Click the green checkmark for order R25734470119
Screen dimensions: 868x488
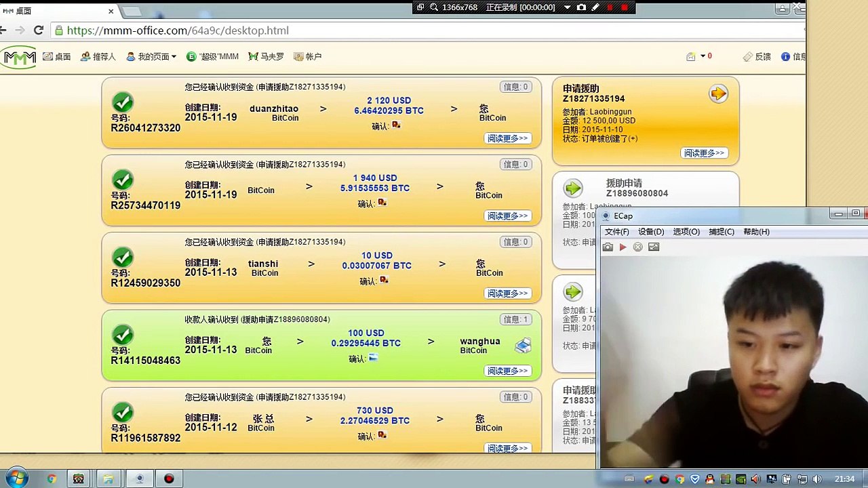[x=122, y=180]
